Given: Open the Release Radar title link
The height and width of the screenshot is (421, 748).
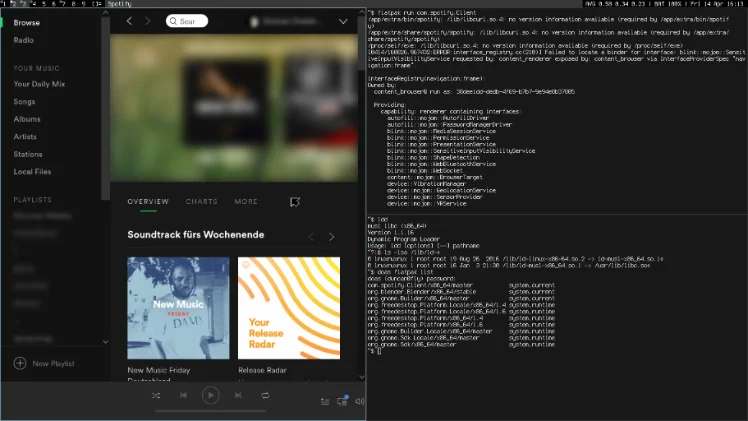Looking at the screenshot, I should pos(262,370).
